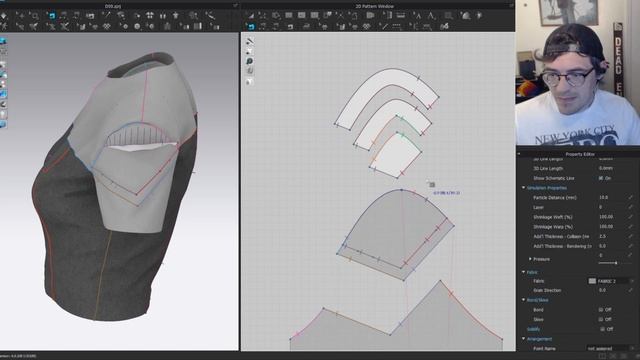This screenshot has width=640, height=360.
Task: Choose the top pen icon on the 2D window side strip
Action: (x=249, y=41)
